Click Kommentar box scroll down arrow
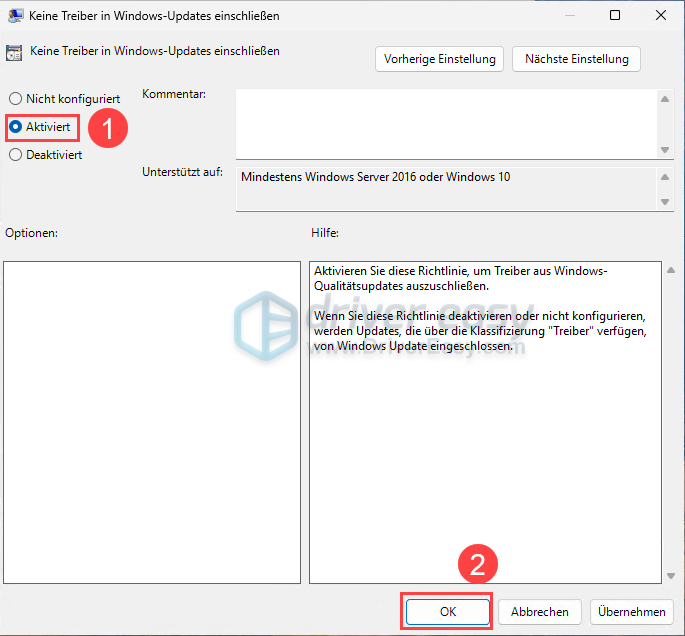This screenshot has width=685, height=636. point(665,150)
